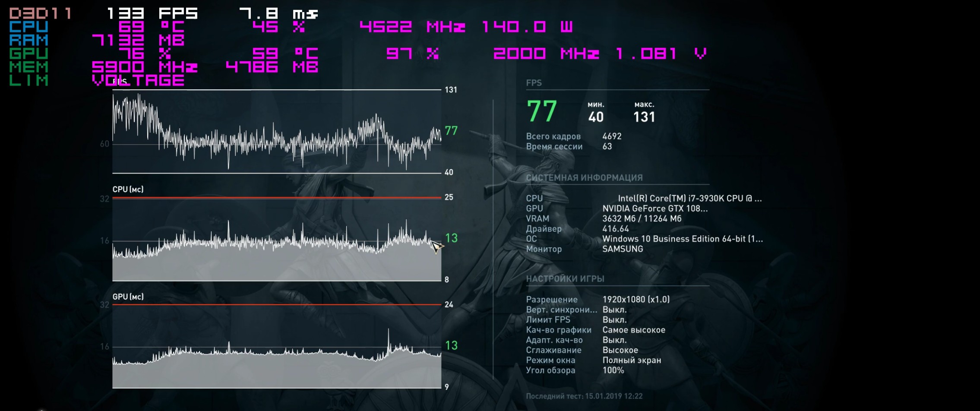Click the Всего кадров value 4692

(x=612, y=136)
